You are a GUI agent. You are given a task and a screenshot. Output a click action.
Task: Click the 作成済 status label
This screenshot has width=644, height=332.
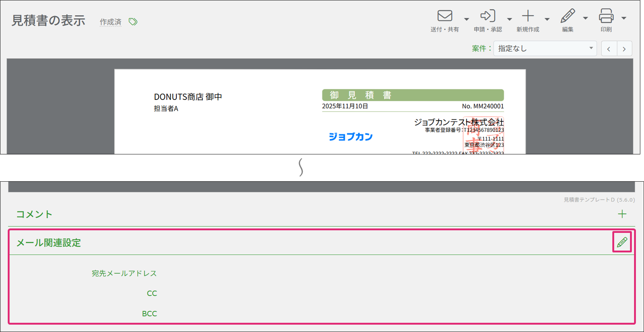(110, 22)
